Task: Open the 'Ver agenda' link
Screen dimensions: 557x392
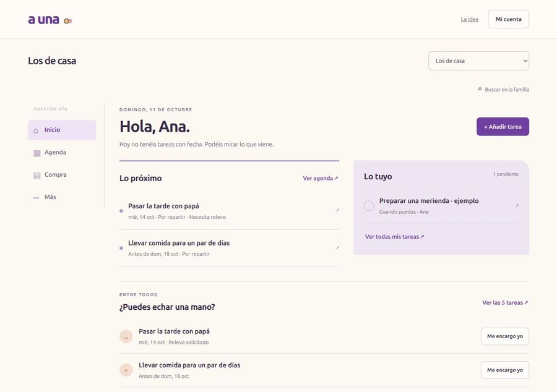Action: 321,179
